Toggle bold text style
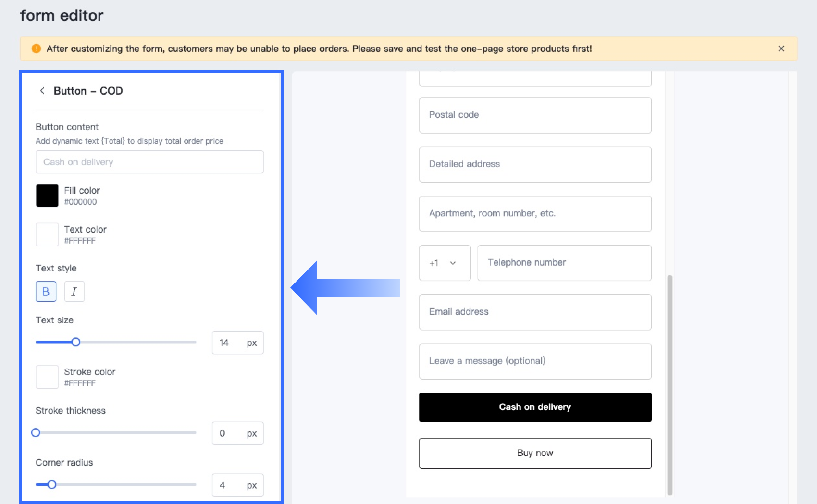The image size is (817, 504). coord(46,292)
